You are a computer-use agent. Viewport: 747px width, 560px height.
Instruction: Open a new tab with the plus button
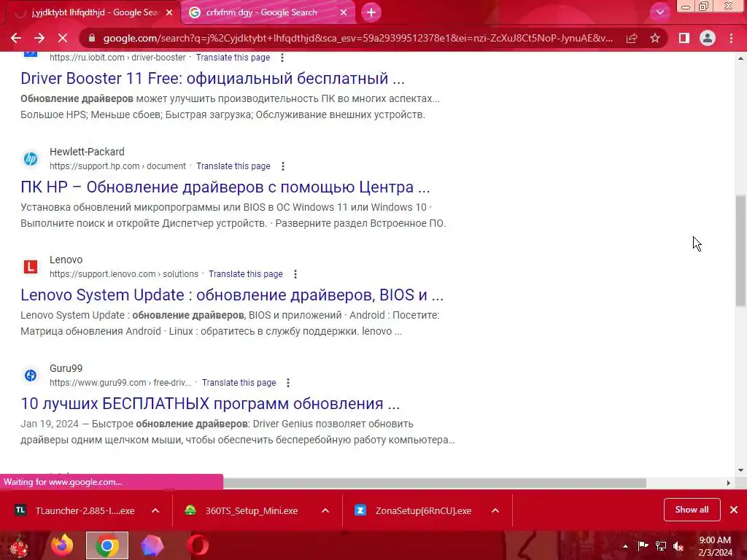coord(371,12)
